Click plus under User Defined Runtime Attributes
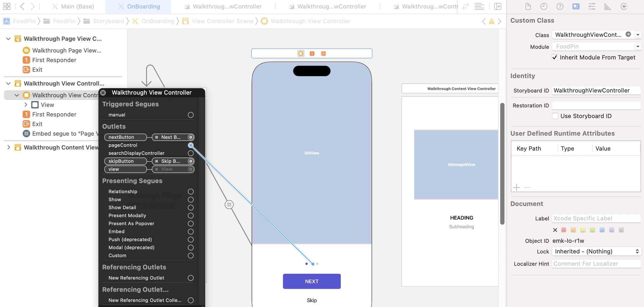Image resolution: width=644 pixels, height=307 pixels. click(x=517, y=187)
